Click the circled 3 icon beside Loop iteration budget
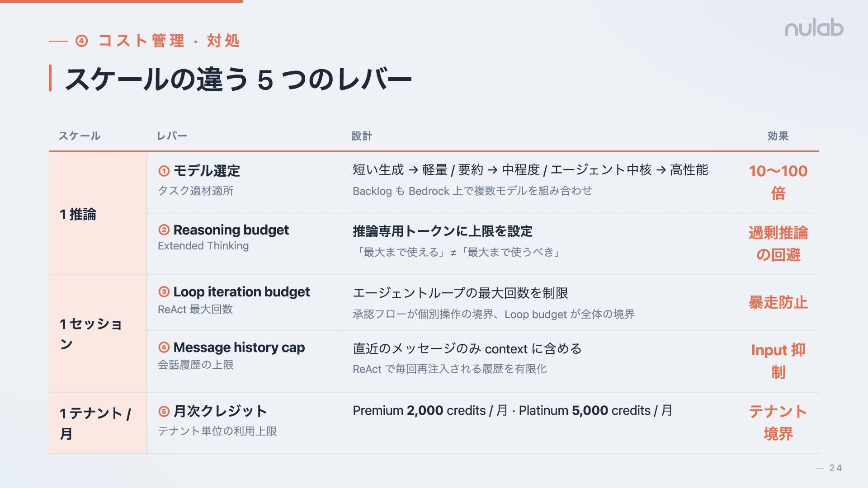 [164, 292]
